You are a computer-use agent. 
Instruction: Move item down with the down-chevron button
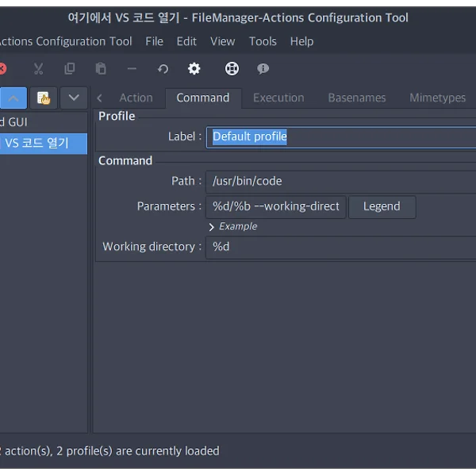coord(74,98)
